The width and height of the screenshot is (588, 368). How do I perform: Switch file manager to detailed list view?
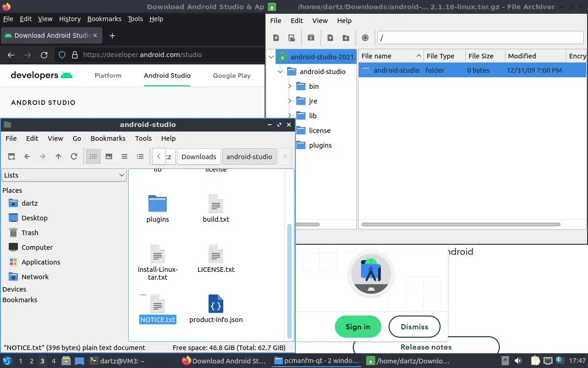[x=140, y=156]
